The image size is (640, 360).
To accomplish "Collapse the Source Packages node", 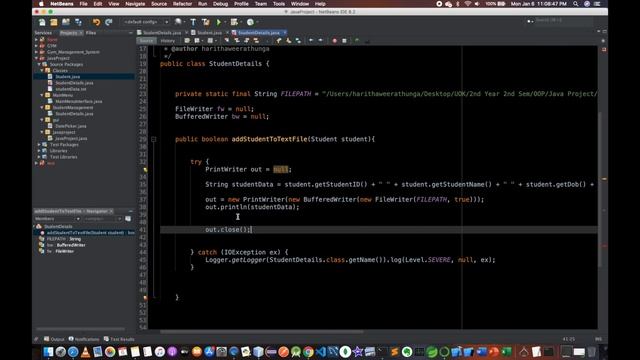I will 39,64.
